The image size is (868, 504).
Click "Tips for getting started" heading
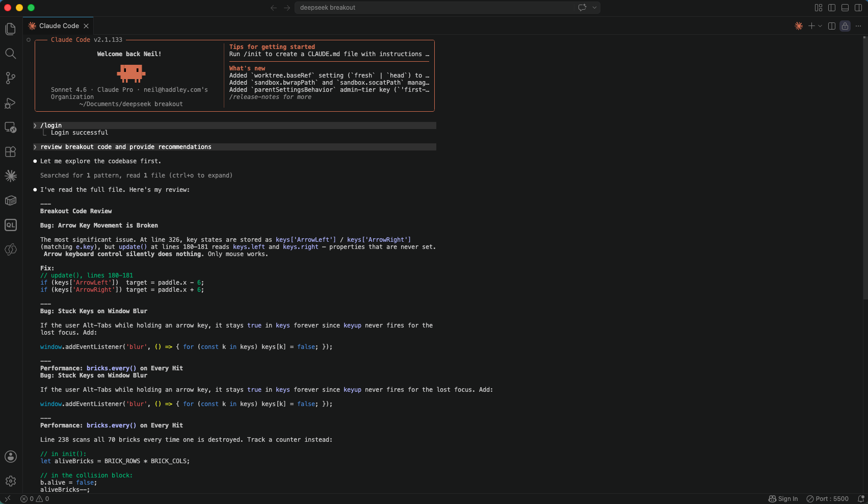click(x=272, y=47)
